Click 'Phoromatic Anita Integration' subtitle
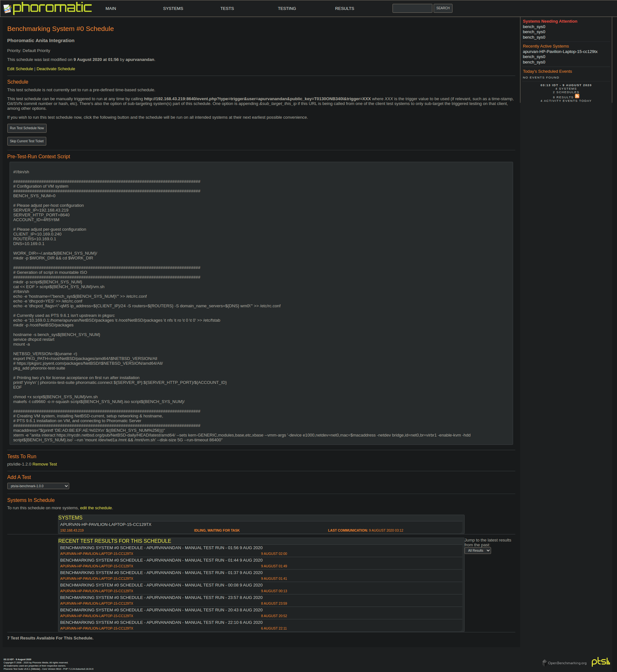 pos(41,41)
